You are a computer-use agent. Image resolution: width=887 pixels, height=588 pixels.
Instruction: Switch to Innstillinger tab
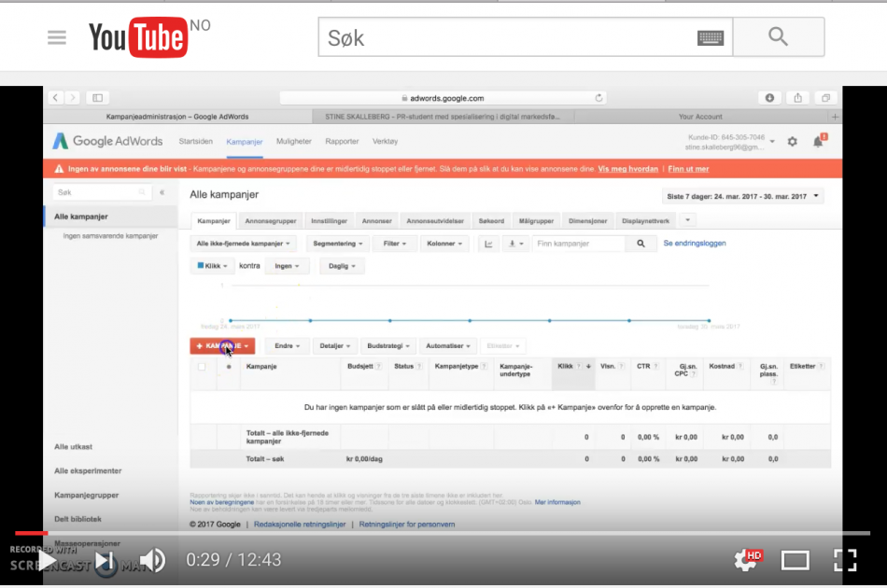329,221
